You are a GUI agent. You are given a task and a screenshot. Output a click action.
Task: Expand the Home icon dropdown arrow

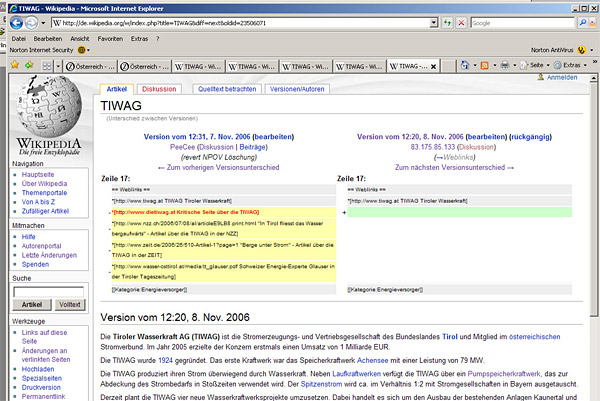coord(475,65)
